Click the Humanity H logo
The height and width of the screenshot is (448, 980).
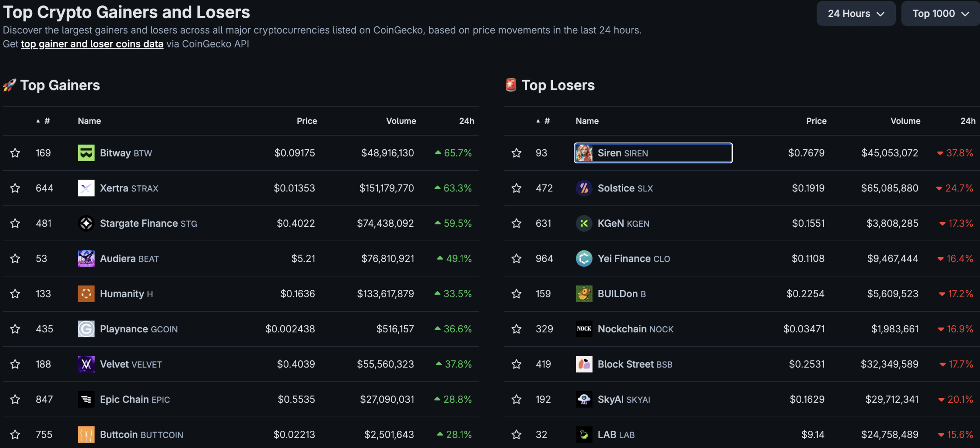pos(86,294)
